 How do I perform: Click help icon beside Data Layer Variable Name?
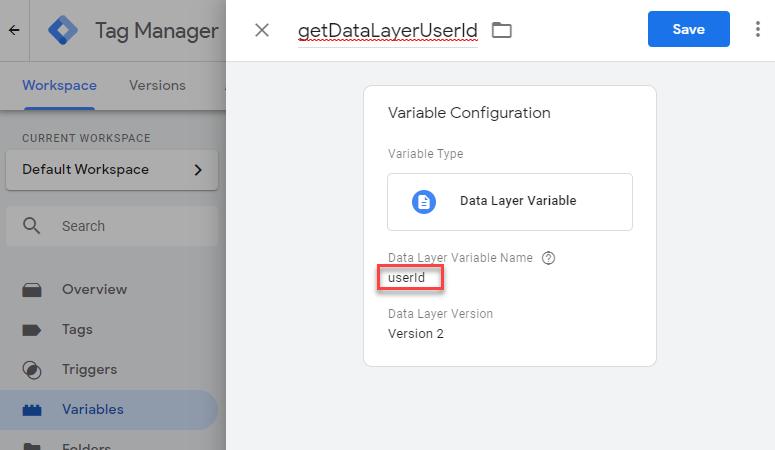click(x=548, y=258)
